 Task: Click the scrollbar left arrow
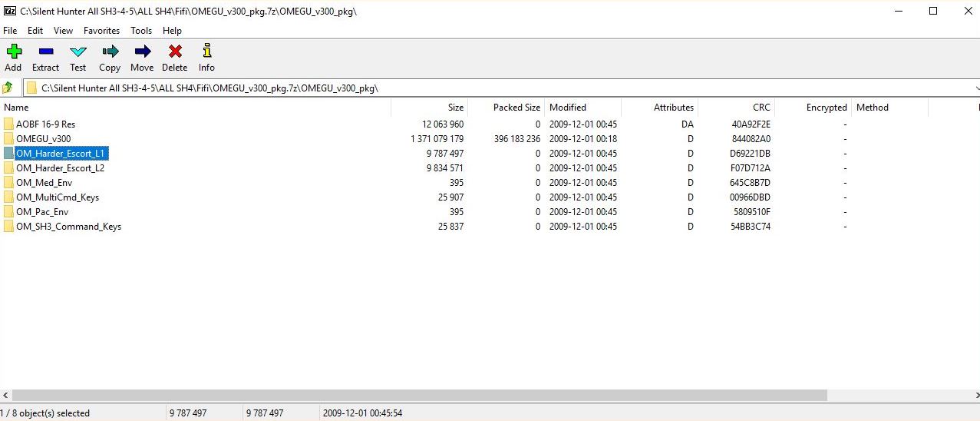click(x=6, y=395)
